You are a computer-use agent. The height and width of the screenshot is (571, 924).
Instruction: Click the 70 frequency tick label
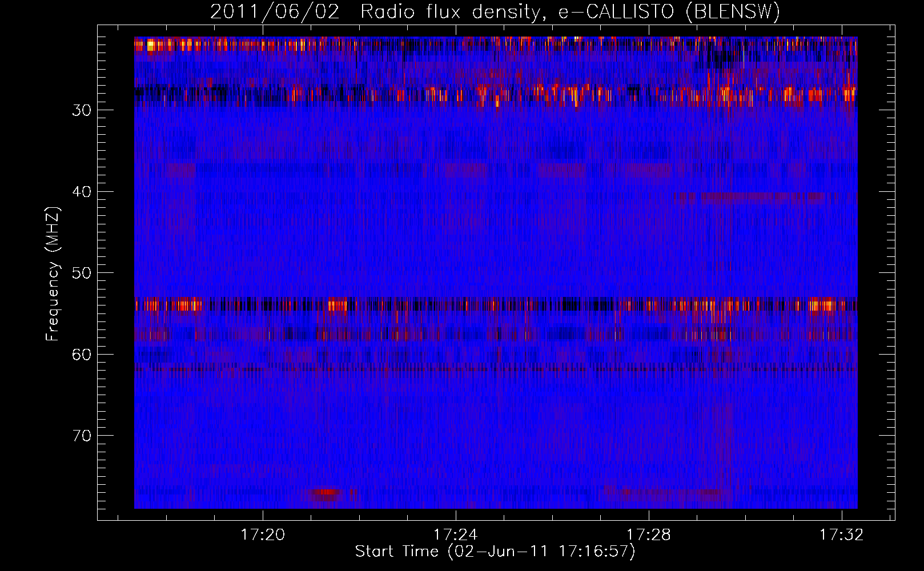(82, 436)
